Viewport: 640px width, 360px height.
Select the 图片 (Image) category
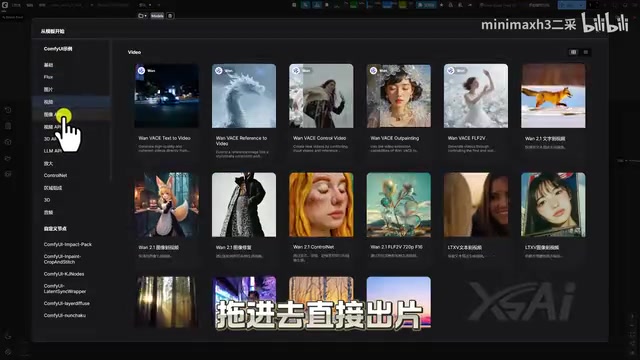tap(48, 89)
